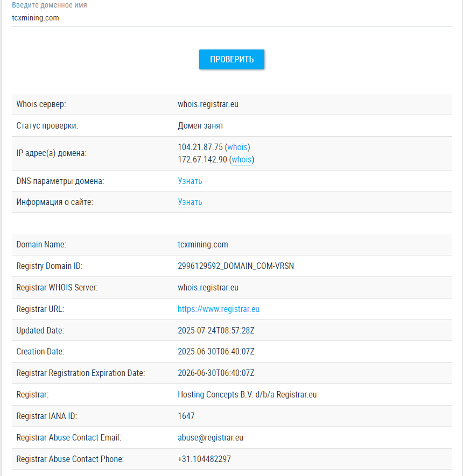Click the Registrar URL: label
The image size is (463, 476).
point(40,309)
